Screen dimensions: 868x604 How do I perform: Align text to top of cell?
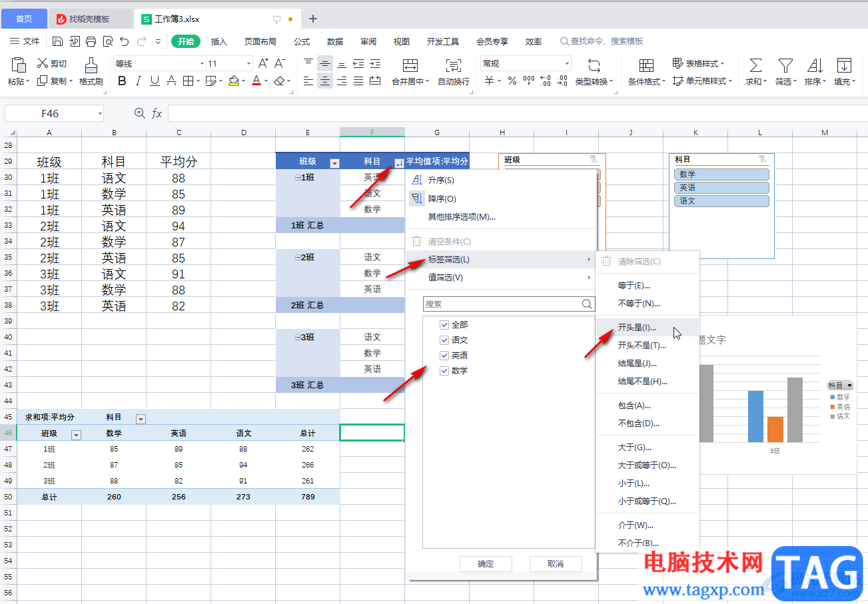[x=308, y=64]
